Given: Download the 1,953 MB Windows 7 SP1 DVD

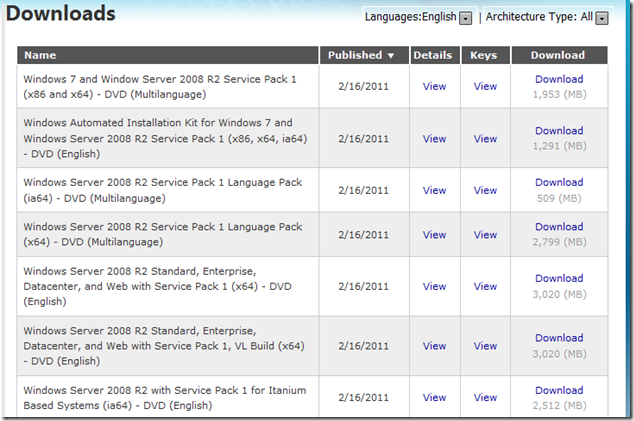Looking at the screenshot, I should point(559,79).
